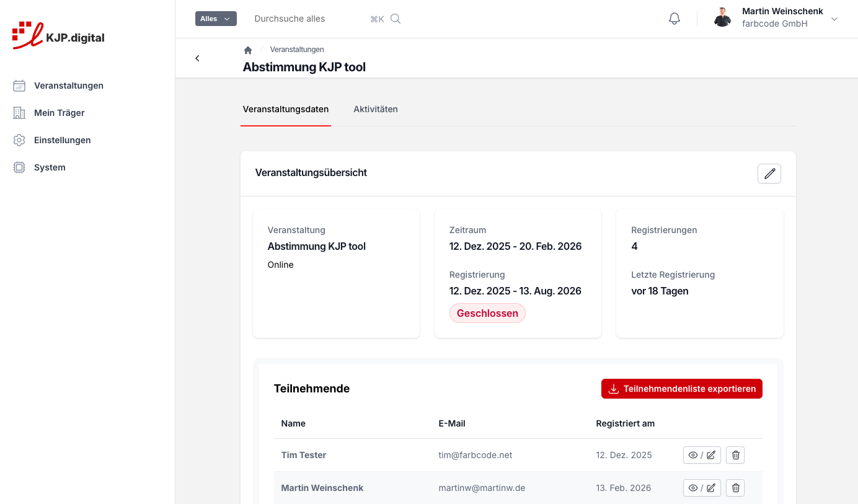The width and height of the screenshot is (858, 504).
Task: Click the 13. Feb. 2026 date cell
Action: pos(624,488)
